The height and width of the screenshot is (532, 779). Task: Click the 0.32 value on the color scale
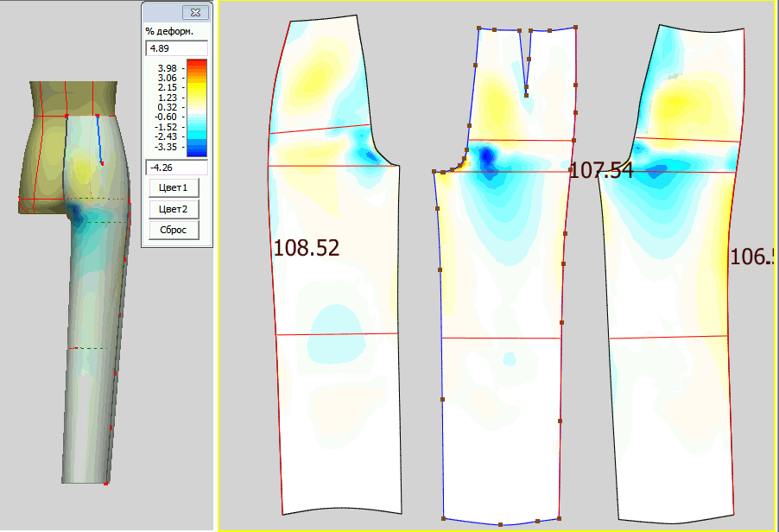coord(167,107)
